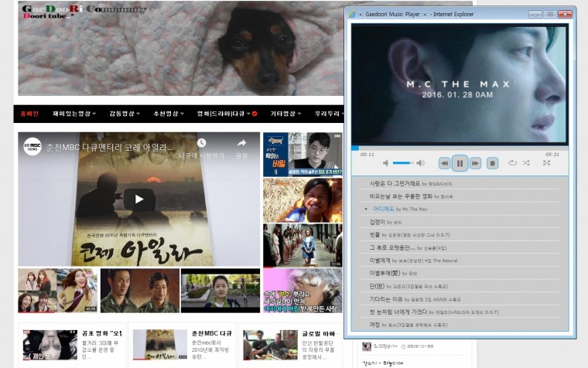Open the MBC News channel logo
Image resolution: width=588 pixels, height=368 pixels.
pyautogui.click(x=32, y=144)
